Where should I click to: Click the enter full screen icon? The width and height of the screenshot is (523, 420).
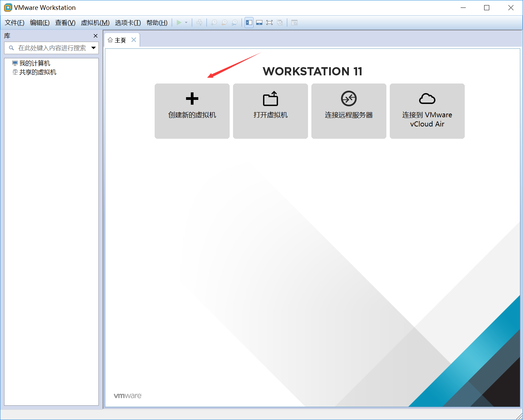(270, 22)
